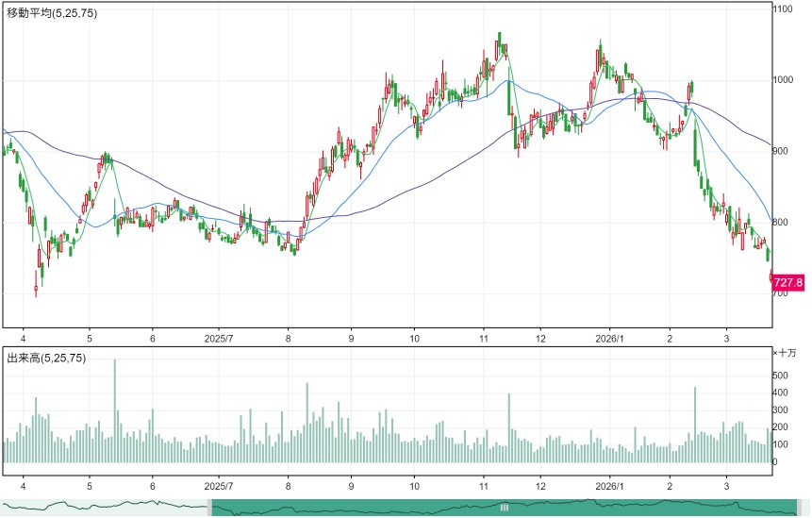
Task: Click the 400 volume axis label
Action: click(x=780, y=393)
